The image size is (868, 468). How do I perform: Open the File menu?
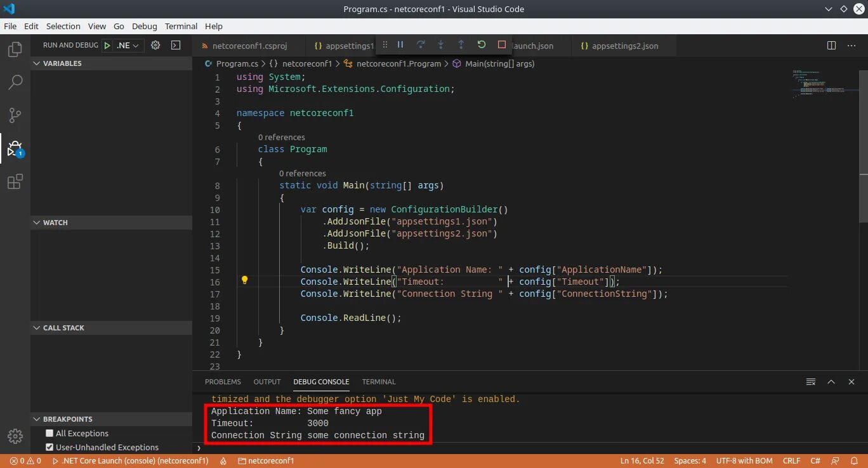coord(10,26)
